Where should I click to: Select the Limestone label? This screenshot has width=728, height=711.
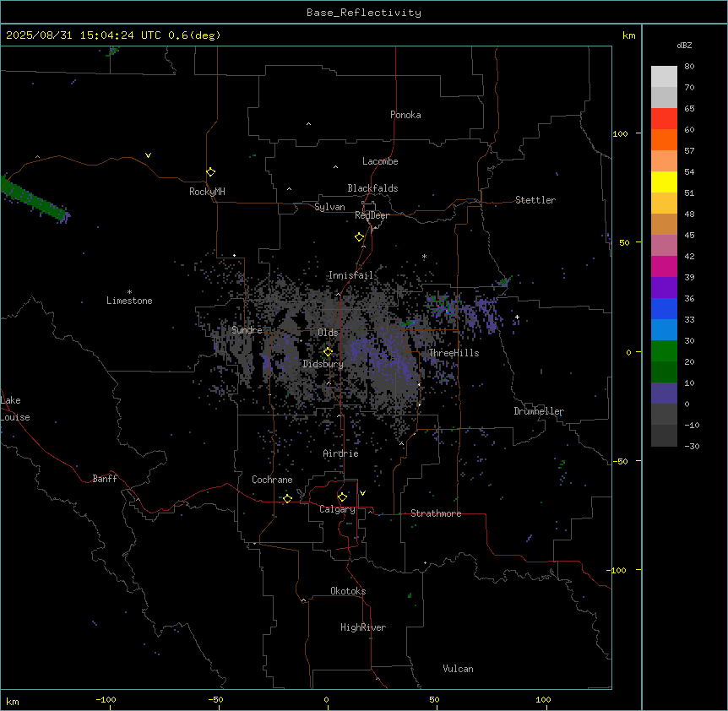(129, 301)
